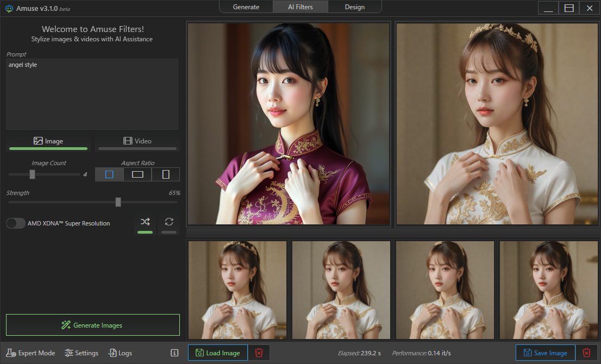Select the first generated thumbnail
This screenshot has height=364, width=601.
coord(237,290)
